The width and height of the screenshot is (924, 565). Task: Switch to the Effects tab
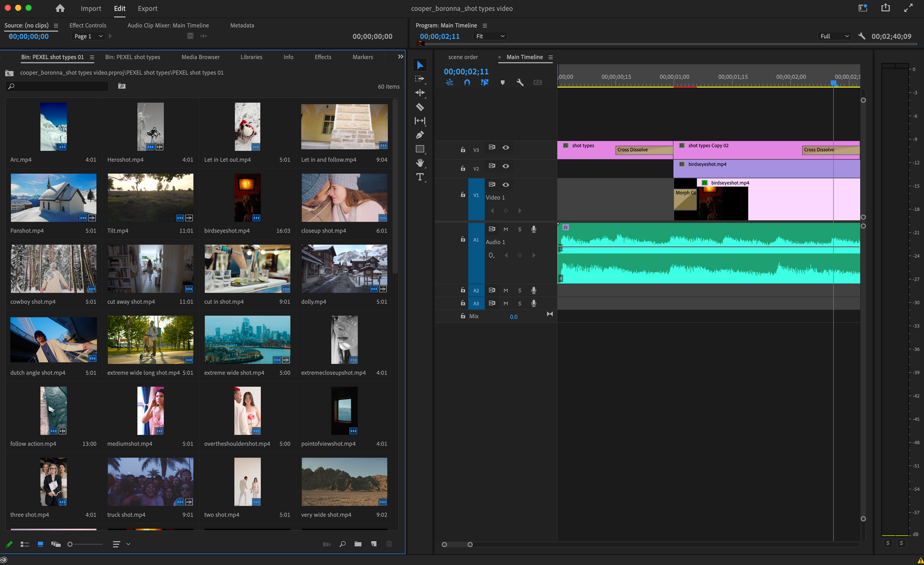click(x=323, y=57)
